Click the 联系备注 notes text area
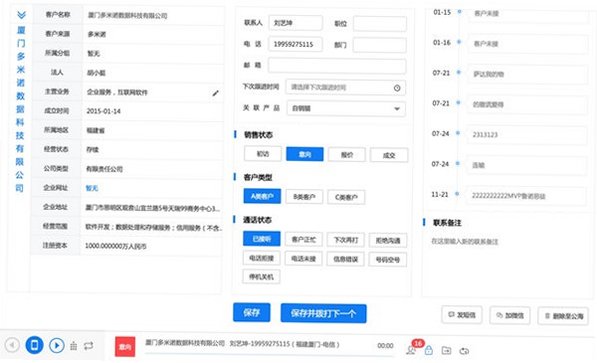 (506, 263)
